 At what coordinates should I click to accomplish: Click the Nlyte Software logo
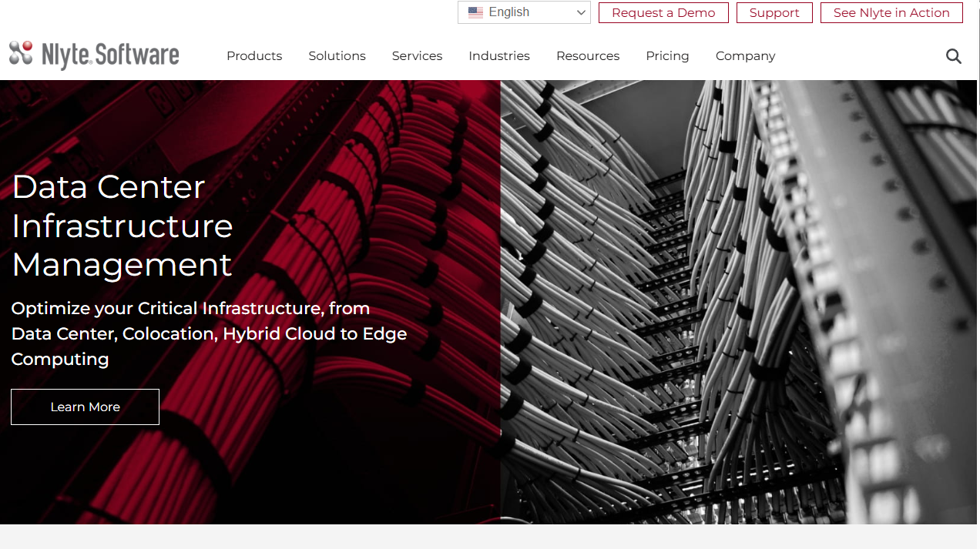(x=94, y=55)
